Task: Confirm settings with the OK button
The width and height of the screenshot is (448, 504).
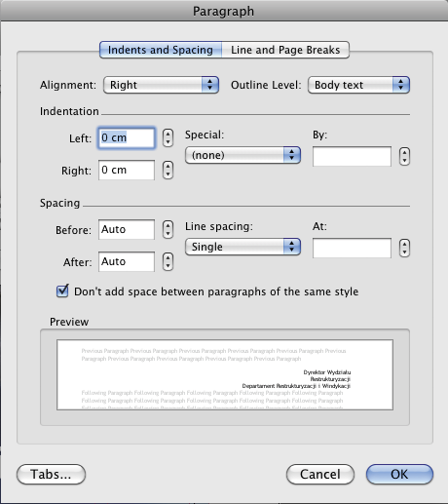Action: coord(399,474)
